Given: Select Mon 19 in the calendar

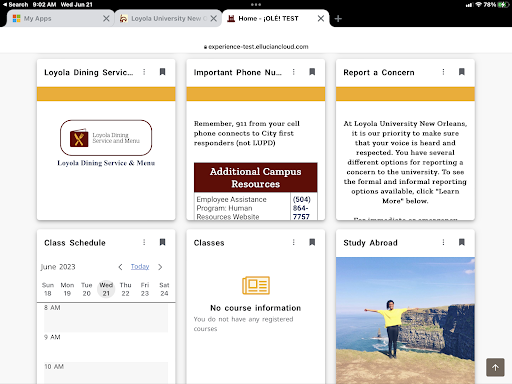Looking at the screenshot, I should tap(67, 289).
